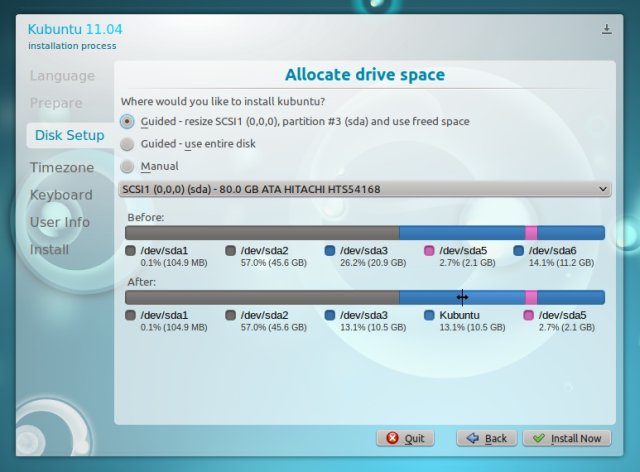The width and height of the screenshot is (640, 472).
Task: Click the 'Kubuntu 11.04' title text
Action: 75,29
